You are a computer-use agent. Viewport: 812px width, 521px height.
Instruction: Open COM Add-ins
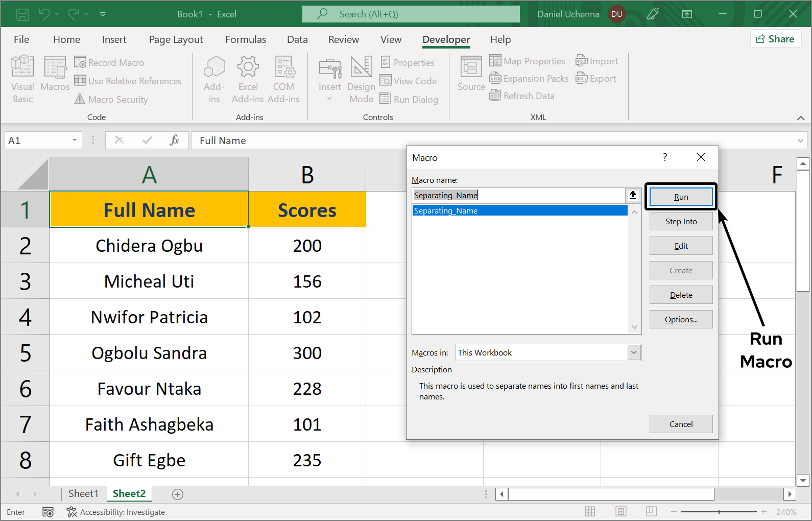pos(283,79)
